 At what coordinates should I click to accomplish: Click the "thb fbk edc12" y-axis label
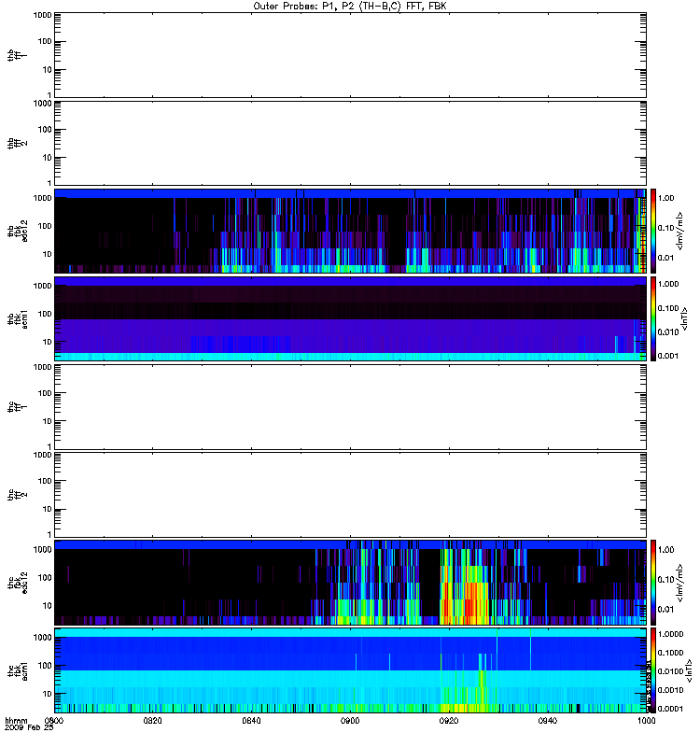[x=18, y=231]
